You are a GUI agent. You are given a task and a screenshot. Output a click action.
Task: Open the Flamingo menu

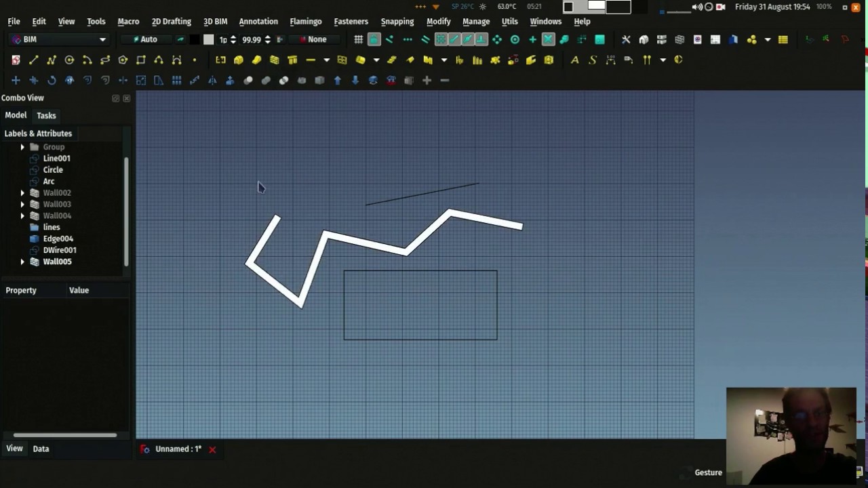[306, 22]
